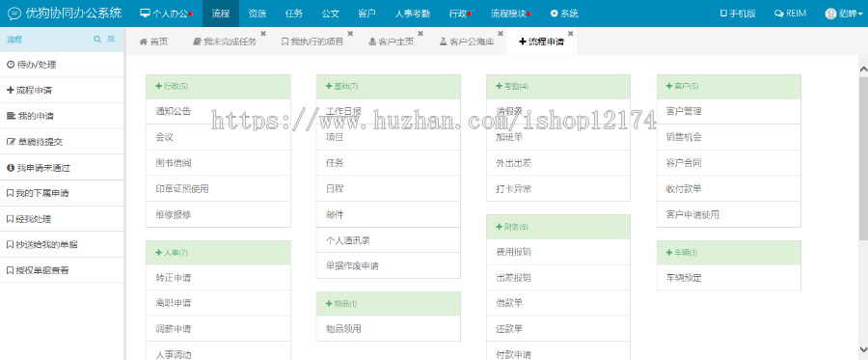Close the 我执行的项目 tab
Screen dimensions: 868x360
tap(350, 33)
